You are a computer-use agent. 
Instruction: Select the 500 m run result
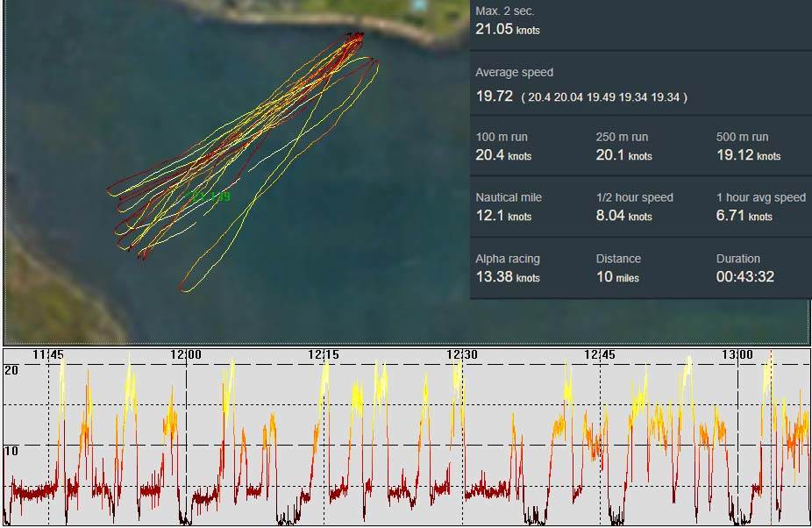748,155
